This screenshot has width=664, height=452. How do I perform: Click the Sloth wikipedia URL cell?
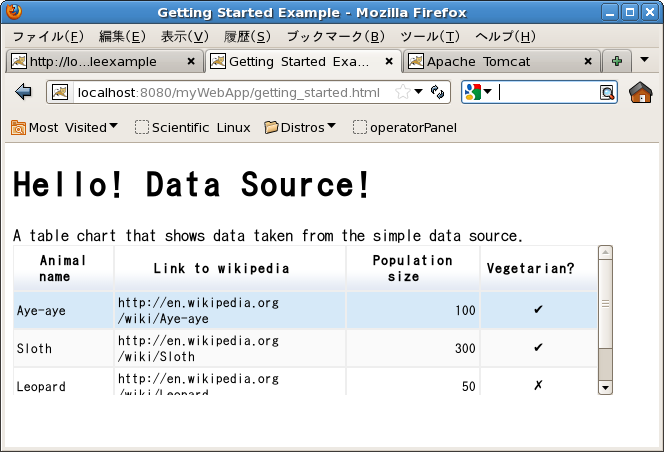[230, 348]
